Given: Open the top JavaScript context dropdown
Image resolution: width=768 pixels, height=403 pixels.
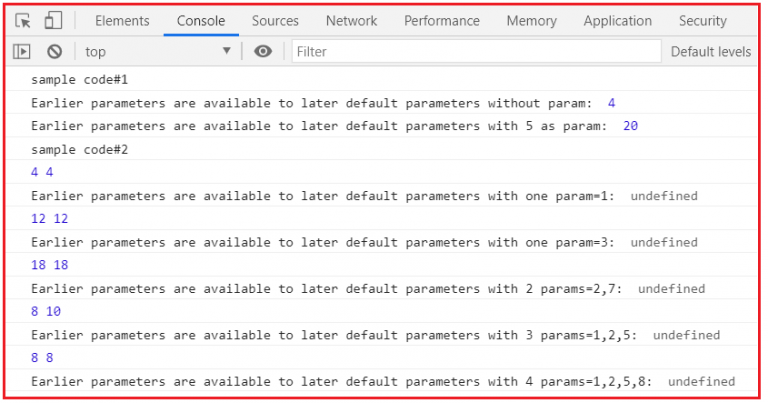Looking at the screenshot, I should click(x=157, y=51).
